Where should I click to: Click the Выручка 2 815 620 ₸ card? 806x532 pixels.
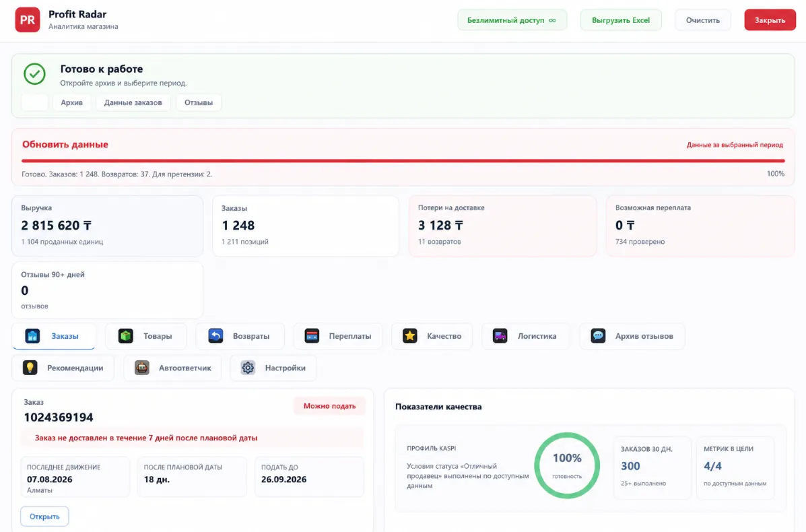(x=108, y=226)
